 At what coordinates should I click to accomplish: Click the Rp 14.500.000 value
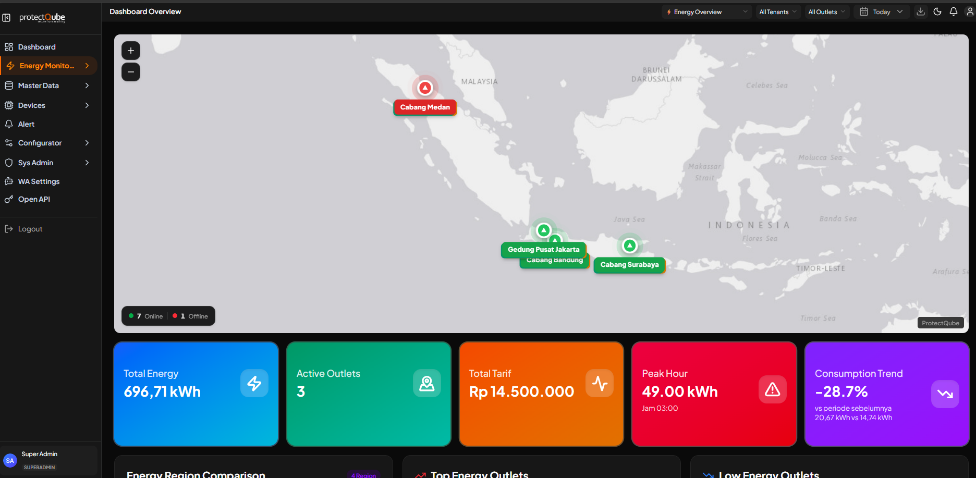click(522, 391)
